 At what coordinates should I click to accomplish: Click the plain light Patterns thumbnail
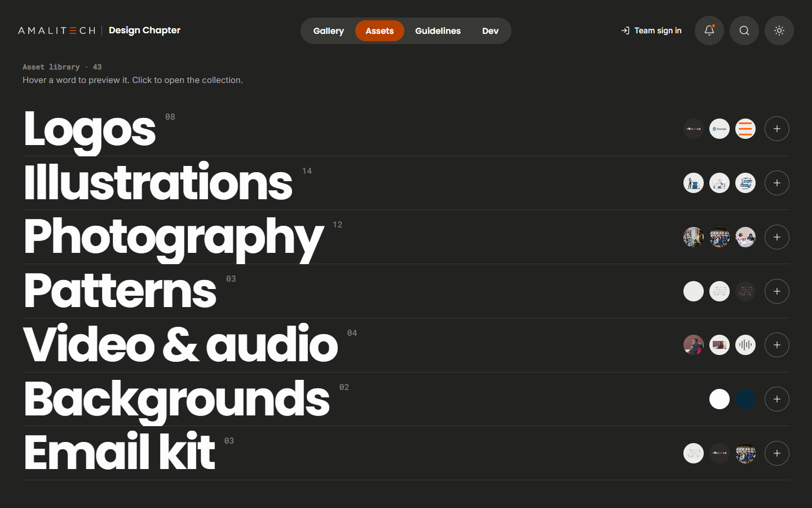694,291
